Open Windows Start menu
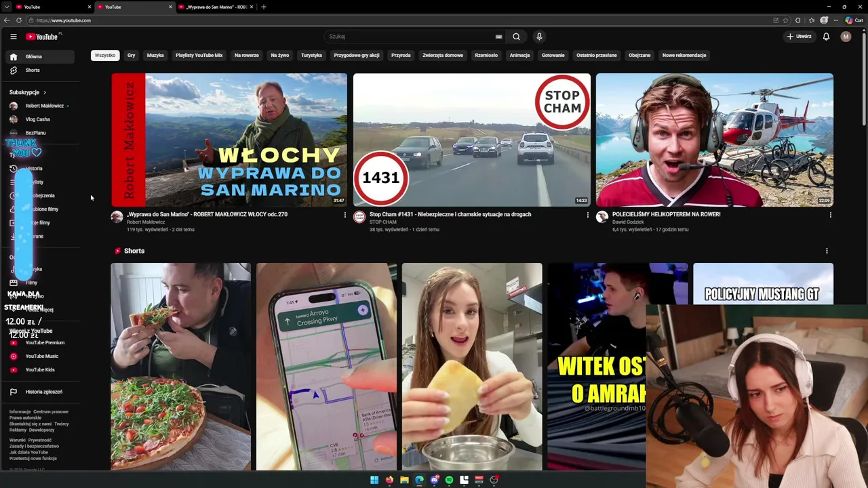The height and width of the screenshot is (488, 868). tap(374, 480)
